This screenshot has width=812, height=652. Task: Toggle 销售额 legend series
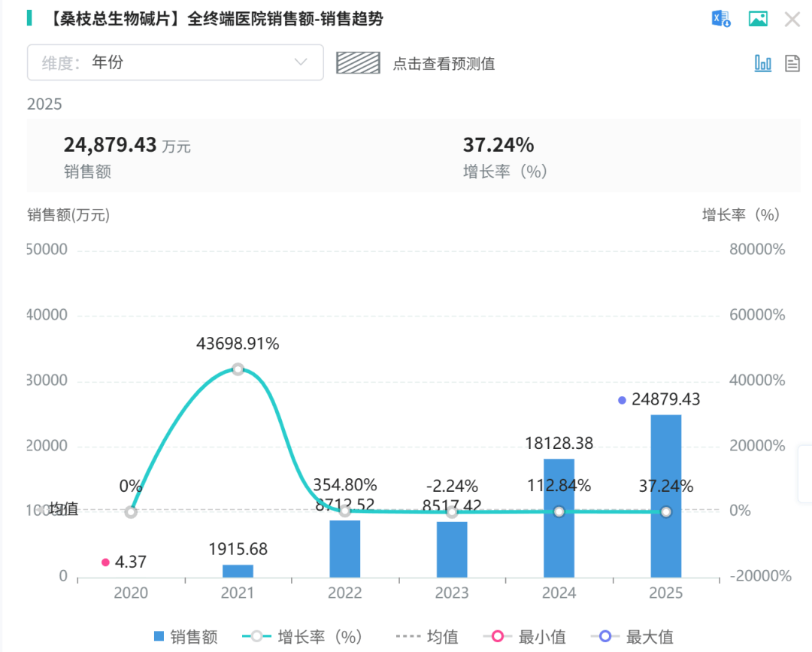click(x=186, y=637)
